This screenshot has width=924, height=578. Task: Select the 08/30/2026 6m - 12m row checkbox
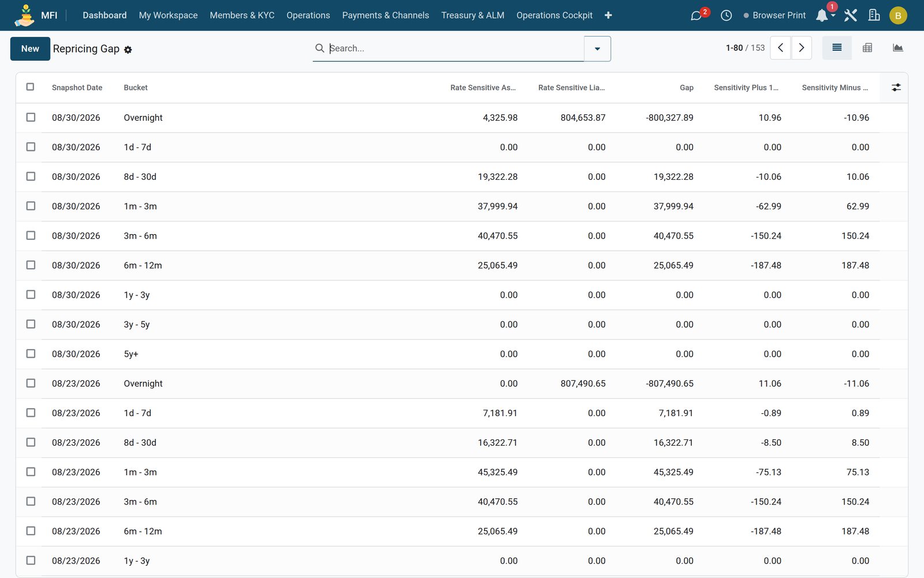(x=31, y=265)
